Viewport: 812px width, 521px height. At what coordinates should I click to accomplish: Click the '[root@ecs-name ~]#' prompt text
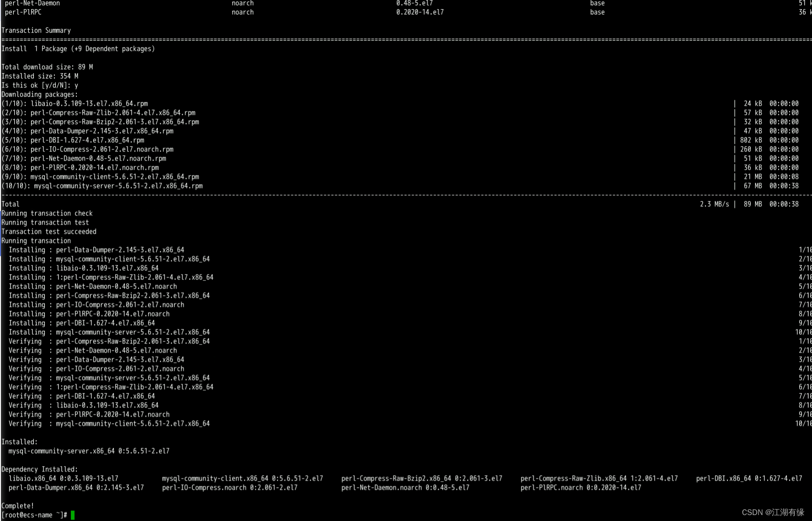34,516
